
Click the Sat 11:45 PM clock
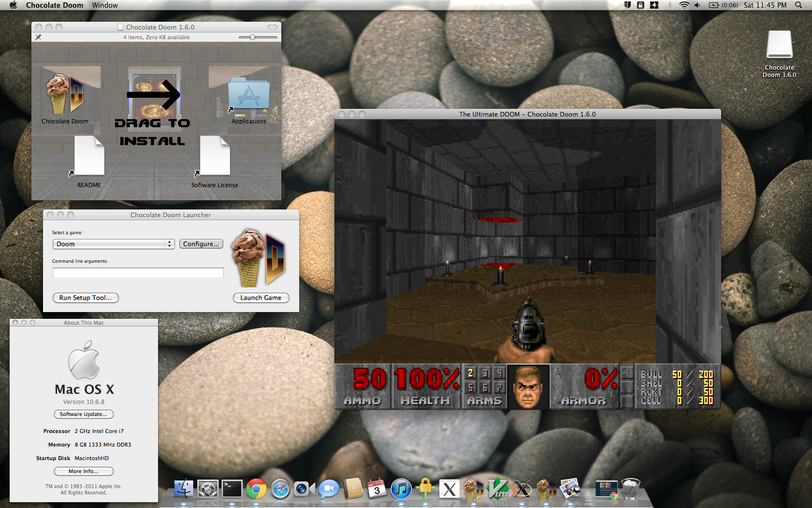[765, 5]
